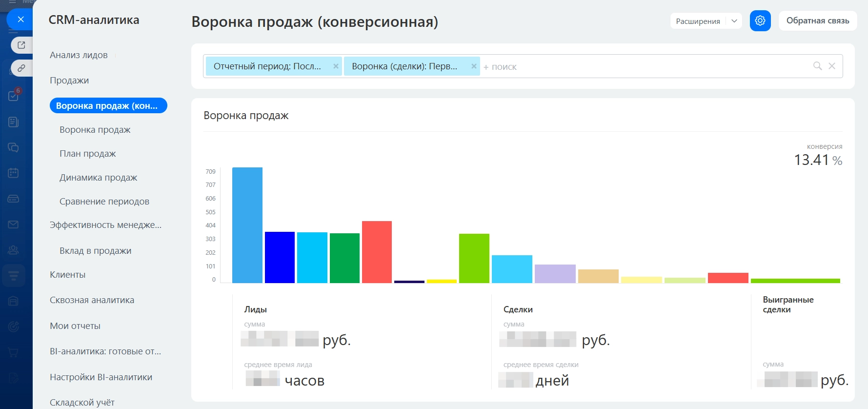Open the Расширения dropdown arrow
The image size is (868, 409).
(x=734, y=21)
